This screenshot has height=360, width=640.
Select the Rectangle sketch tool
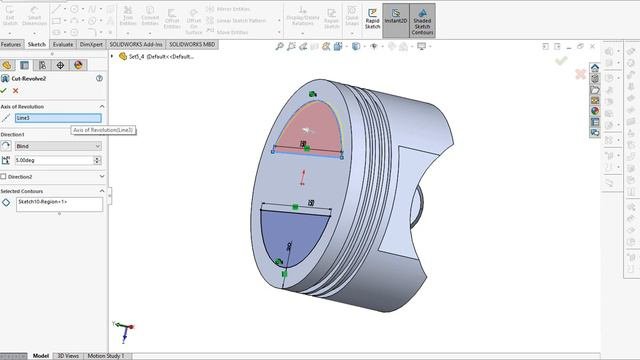pyautogui.click(x=56, y=20)
